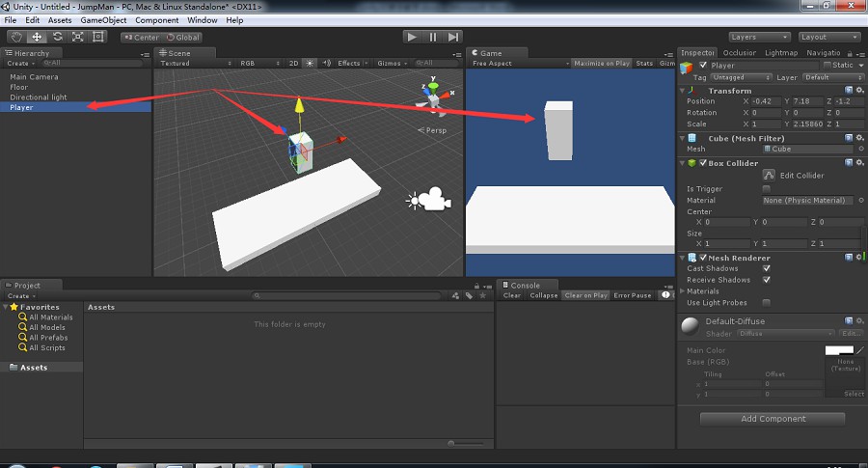Toggle Inspector lock icon
The height and width of the screenshot is (468, 868).
850,54
